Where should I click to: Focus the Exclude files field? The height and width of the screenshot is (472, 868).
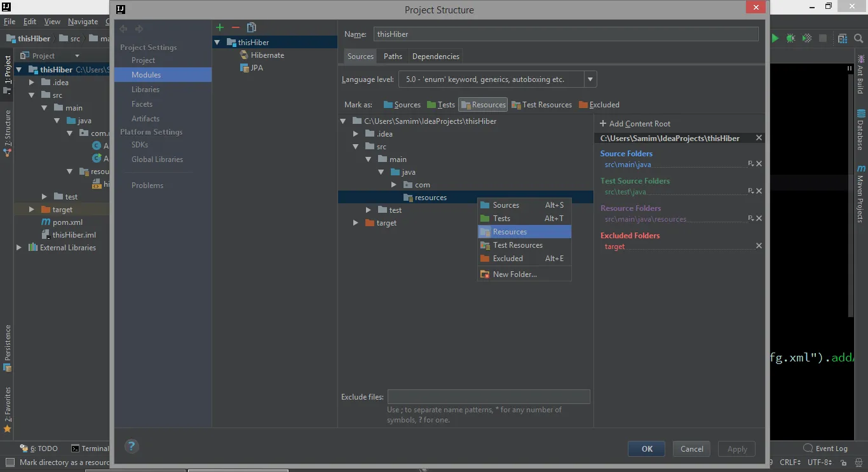pos(489,397)
